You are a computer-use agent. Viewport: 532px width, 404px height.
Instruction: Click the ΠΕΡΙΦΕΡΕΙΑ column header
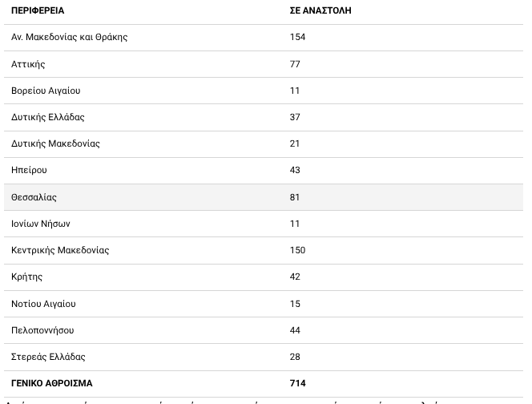[38, 11]
